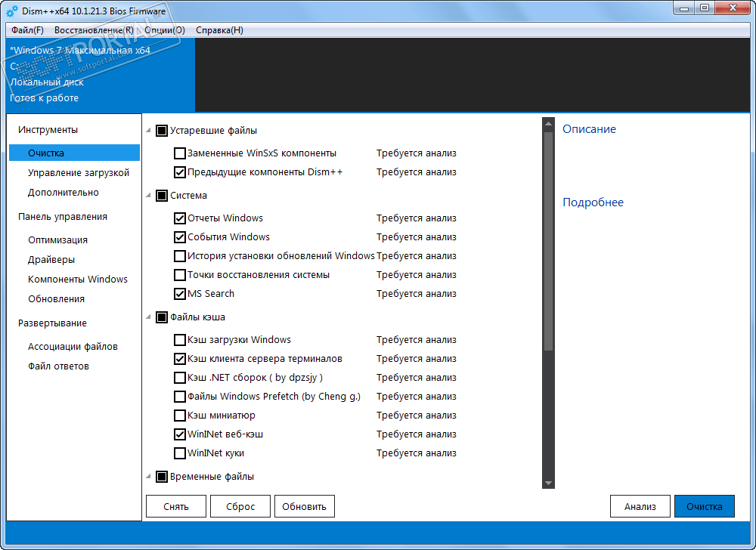Collapse the Временные файлы group arrow

click(x=148, y=477)
